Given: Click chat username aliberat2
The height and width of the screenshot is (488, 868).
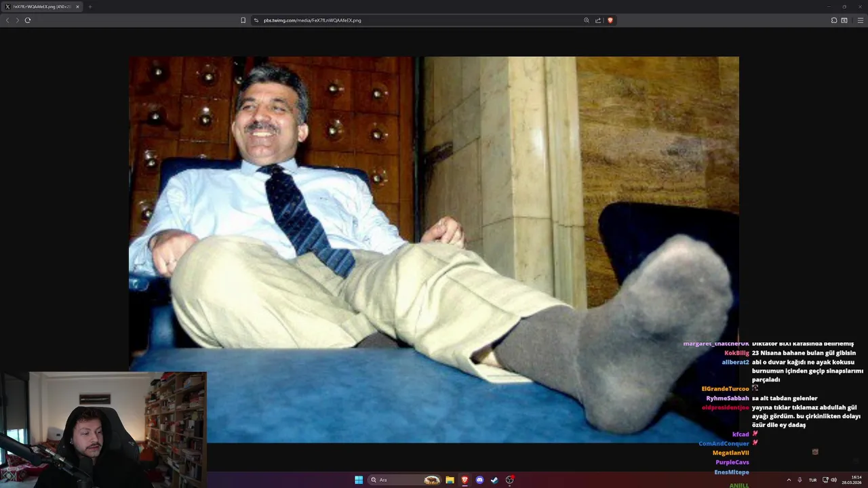Looking at the screenshot, I should point(735,363).
